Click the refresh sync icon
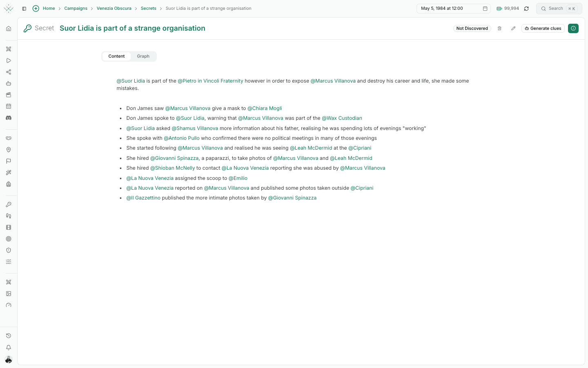 526,9
